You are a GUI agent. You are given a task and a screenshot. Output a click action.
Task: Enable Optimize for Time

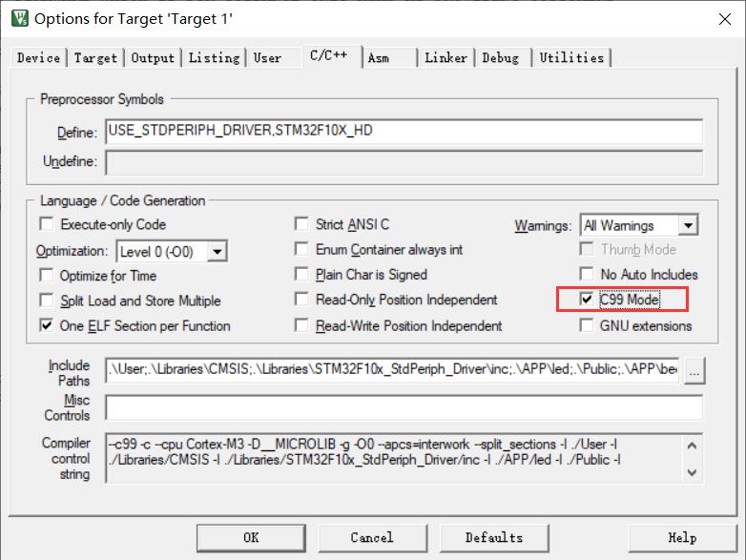pos(47,276)
